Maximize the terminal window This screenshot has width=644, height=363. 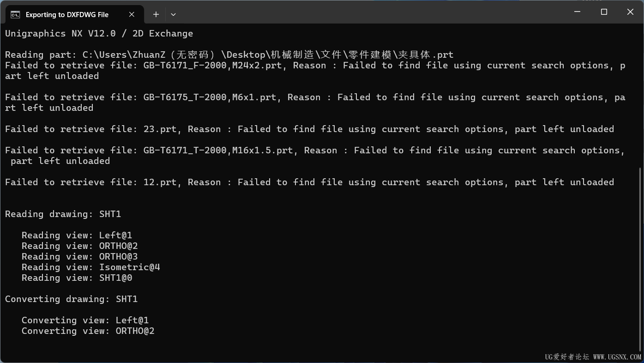pyautogui.click(x=604, y=12)
